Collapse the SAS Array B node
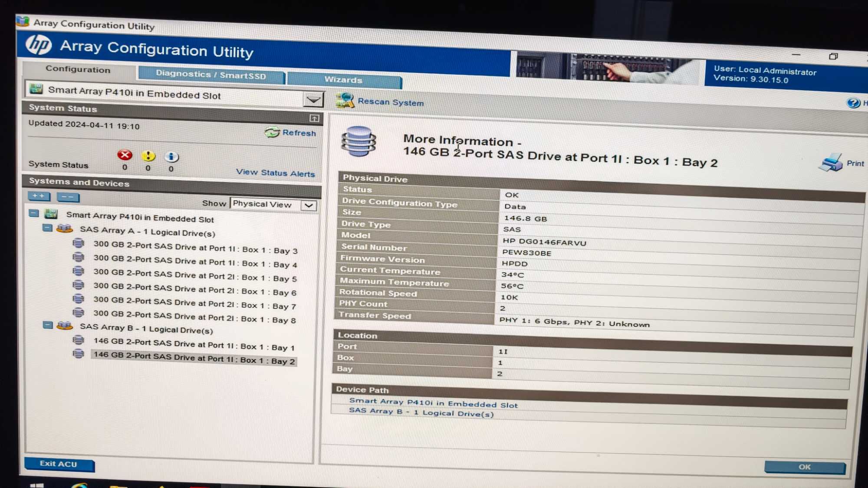 coord(48,325)
